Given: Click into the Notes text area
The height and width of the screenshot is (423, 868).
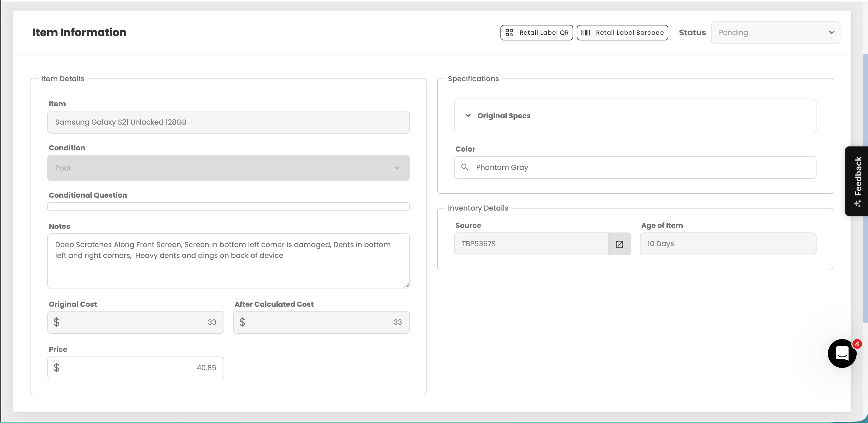Looking at the screenshot, I should [x=228, y=261].
